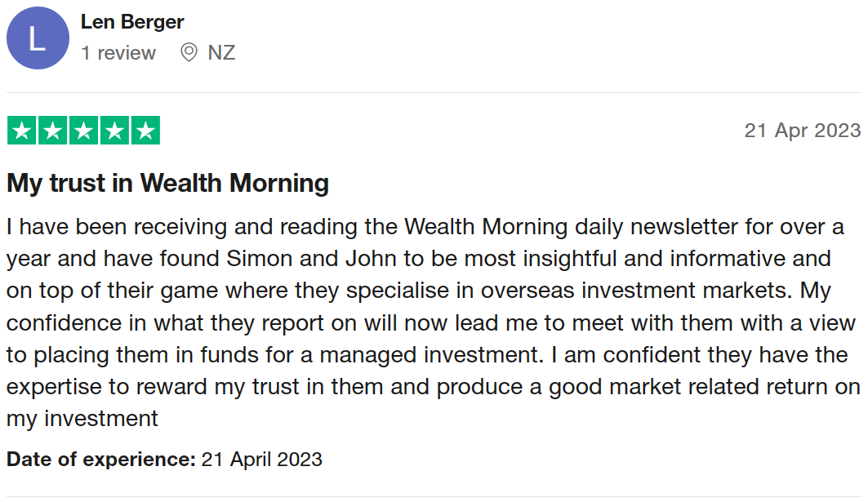
Task: Select the fourth green rating star
Action: pyautogui.click(x=114, y=130)
